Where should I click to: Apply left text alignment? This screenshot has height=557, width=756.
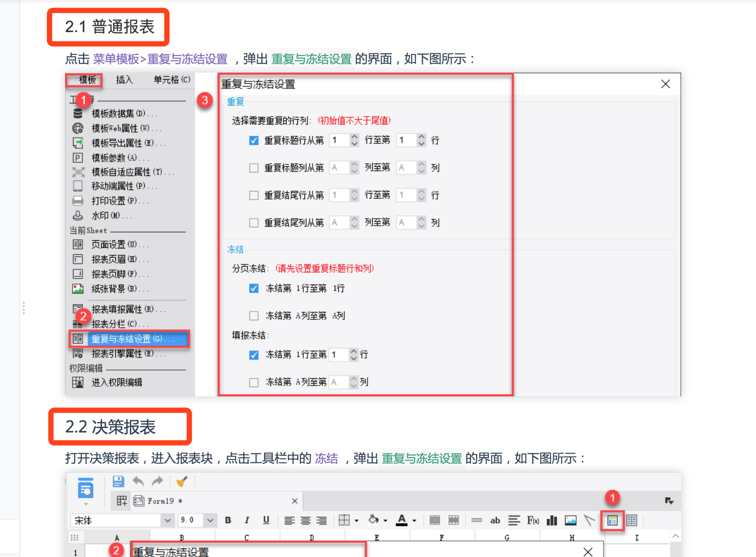pos(289,521)
